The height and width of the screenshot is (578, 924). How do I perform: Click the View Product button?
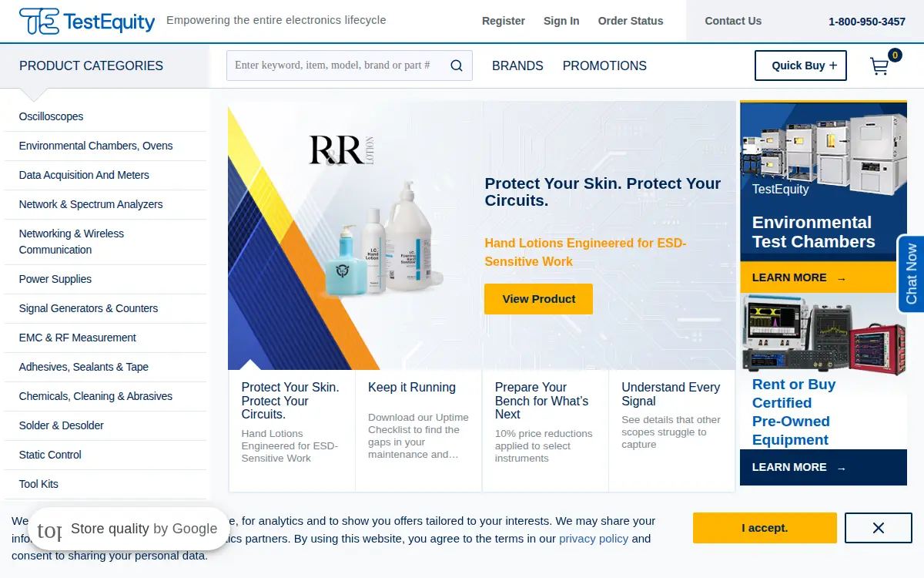(x=538, y=299)
